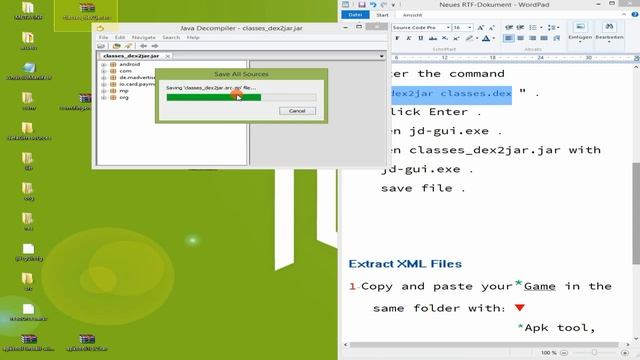Open Help menu in Java Decompiler
This screenshot has height=360, width=640.
pos(193,38)
